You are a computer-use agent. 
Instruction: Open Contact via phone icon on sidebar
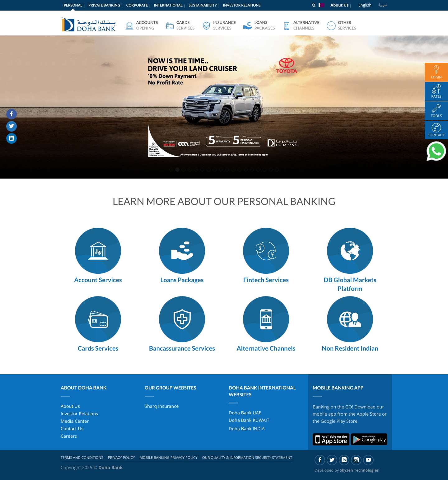pos(436,130)
